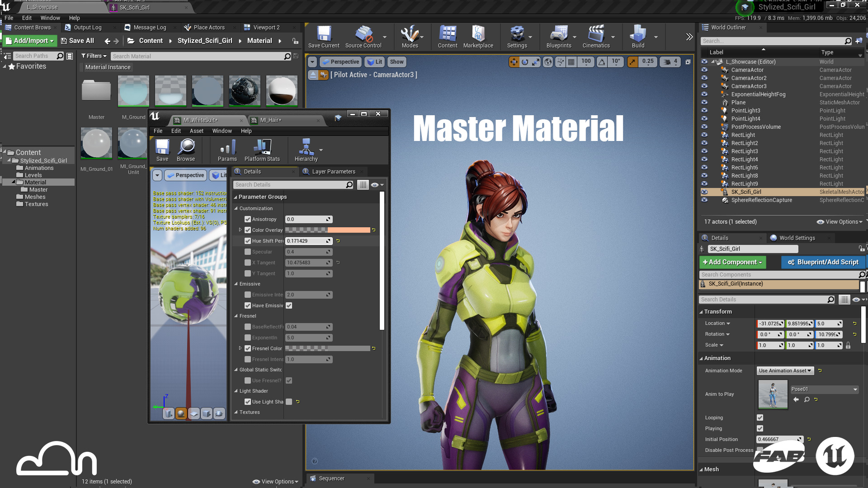Switch to the Output Log tab

(88, 28)
